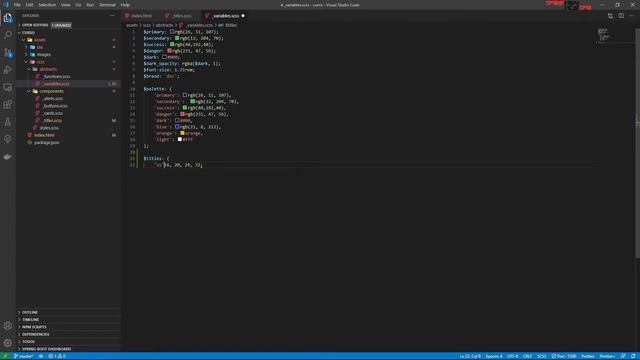640x360 pixels.
Task: Click the Port: 5500 Live Server button
Action: click(x=564, y=356)
